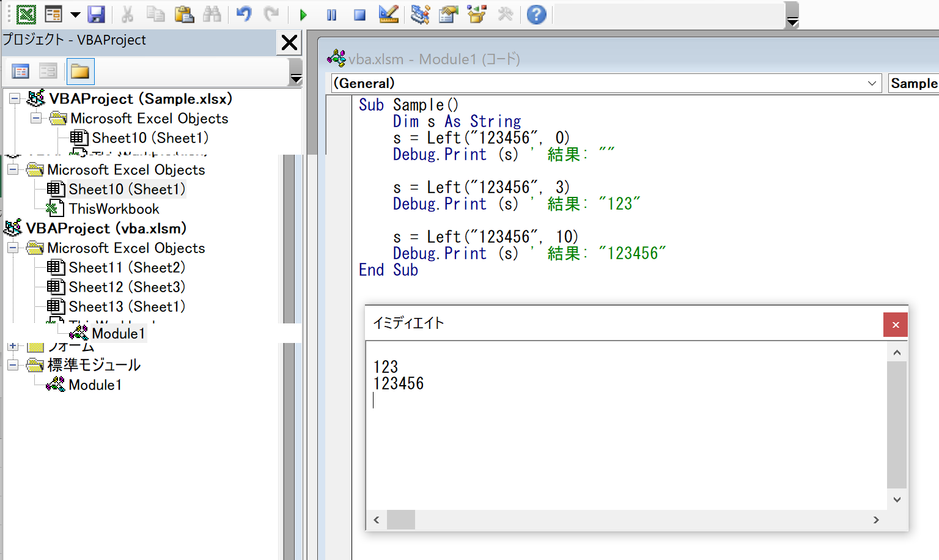
Task: Reset execution with stop icon
Action: pyautogui.click(x=359, y=15)
